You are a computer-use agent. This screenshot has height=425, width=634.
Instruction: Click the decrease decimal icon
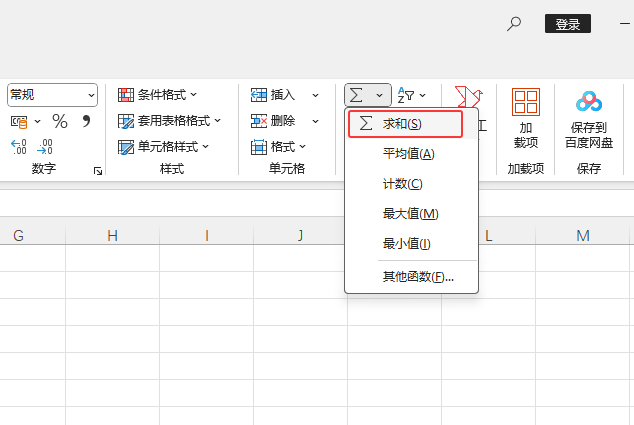(45, 147)
